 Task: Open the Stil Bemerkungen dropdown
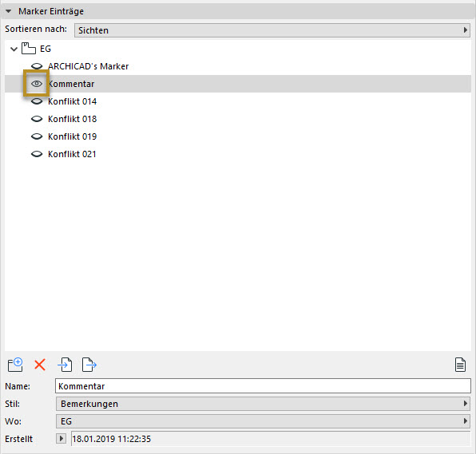264,404
